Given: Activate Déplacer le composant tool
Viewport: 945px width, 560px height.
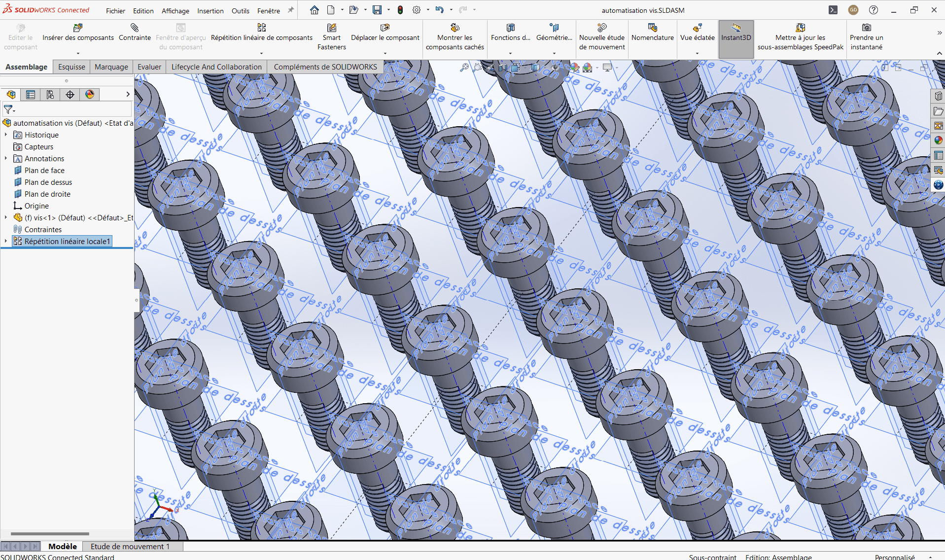Looking at the screenshot, I should (385, 33).
